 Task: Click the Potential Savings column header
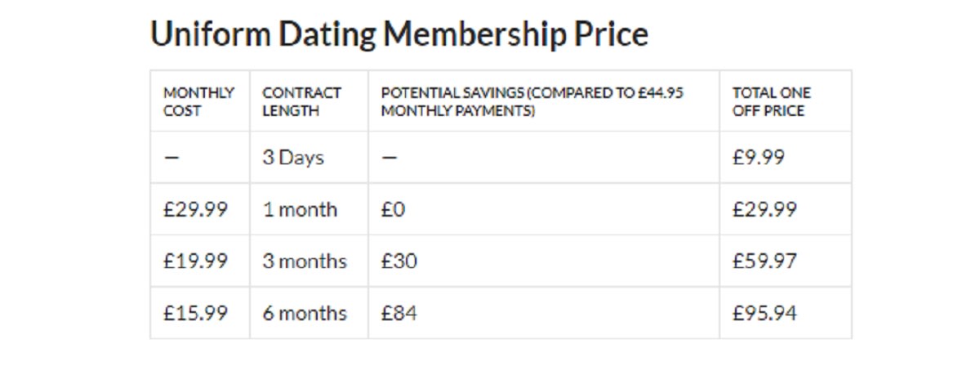pyautogui.click(x=532, y=102)
